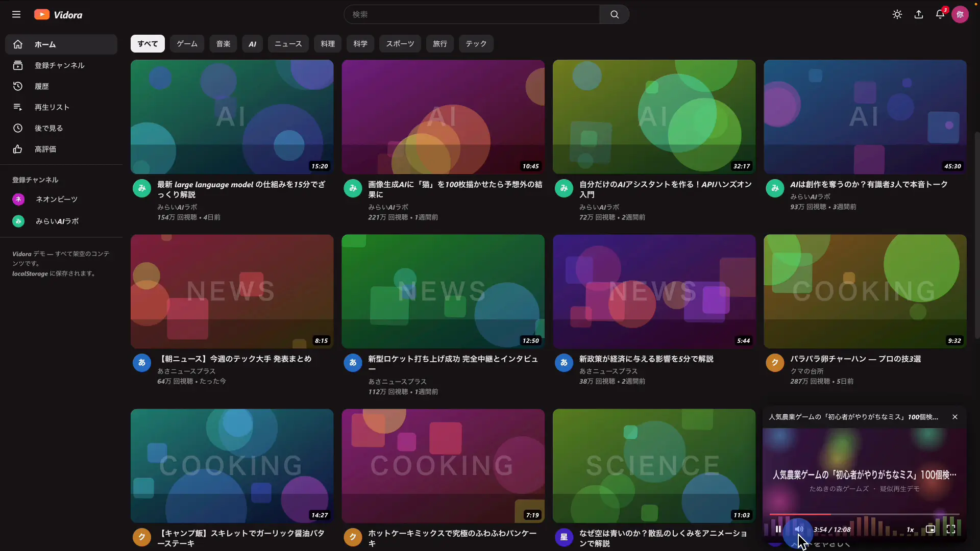This screenshot has height=551, width=980.
Task: Open the 8:15 morning news thumbnail
Action: [232, 291]
